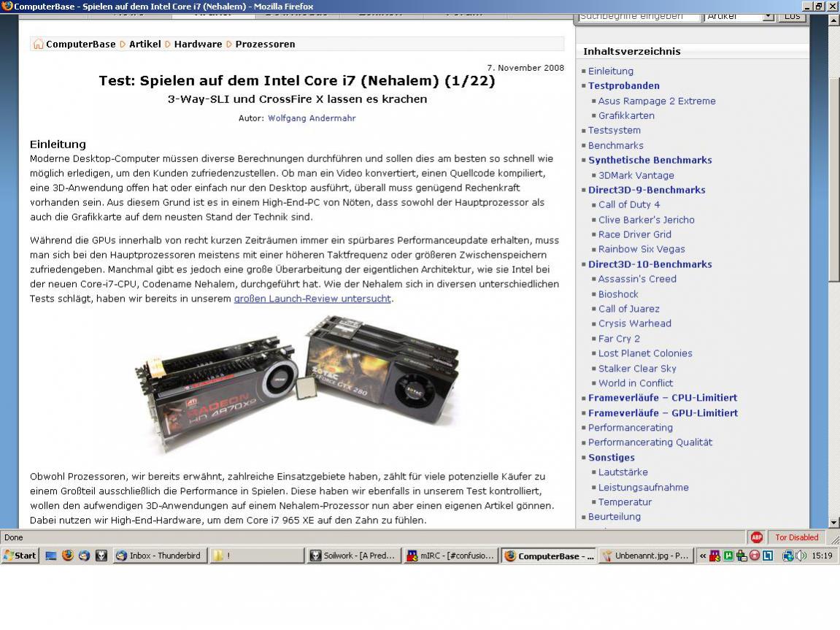
Task: Open 'Asus Rampage 2 Extreme' contents entry
Action: coord(657,101)
